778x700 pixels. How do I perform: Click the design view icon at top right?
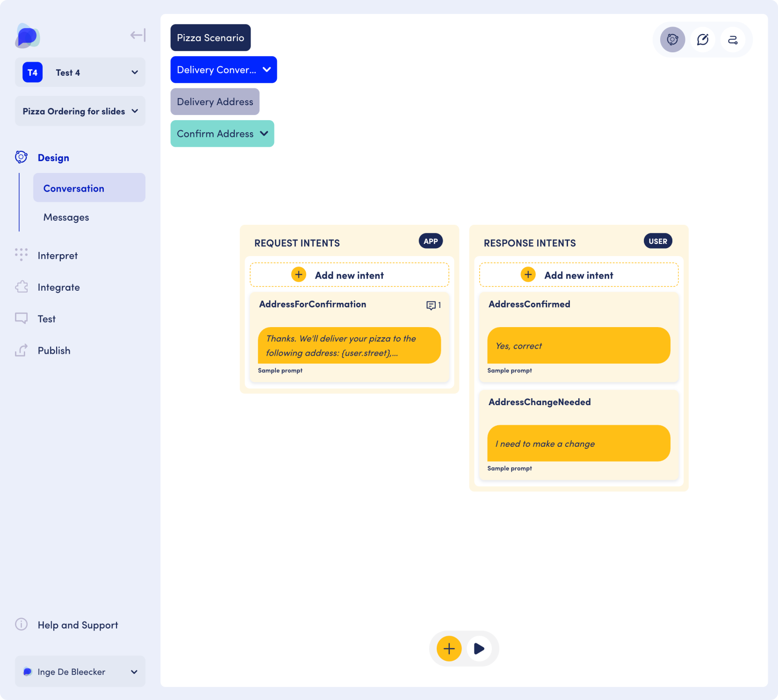click(x=672, y=40)
